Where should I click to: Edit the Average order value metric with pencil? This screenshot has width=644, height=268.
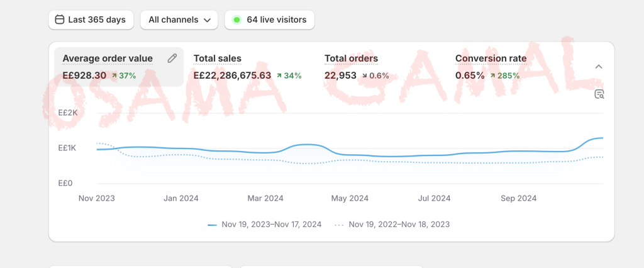[x=172, y=59]
